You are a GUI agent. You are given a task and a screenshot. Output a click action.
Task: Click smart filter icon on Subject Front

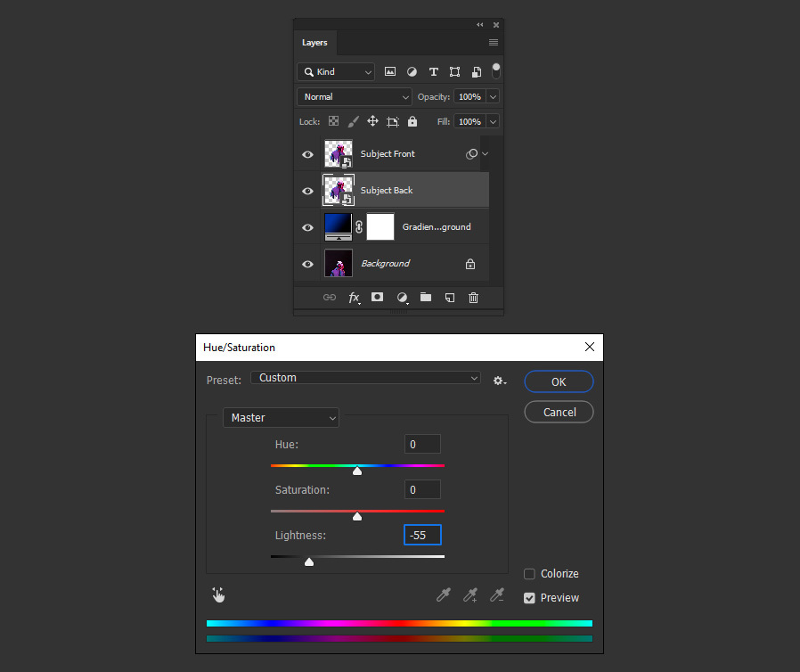click(x=472, y=153)
